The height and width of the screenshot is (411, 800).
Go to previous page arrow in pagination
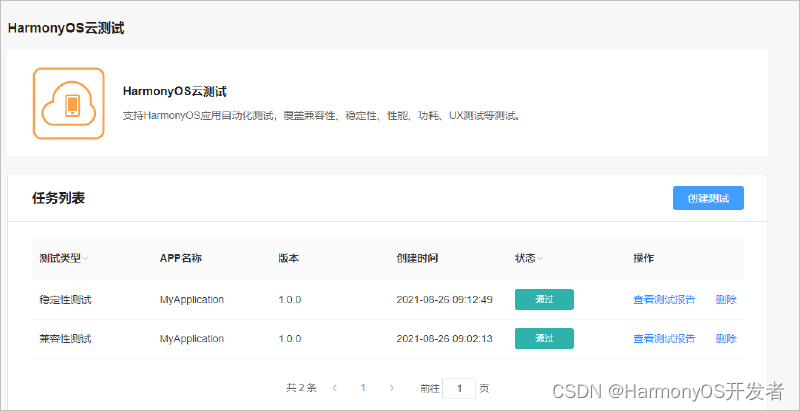(x=335, y=388)
